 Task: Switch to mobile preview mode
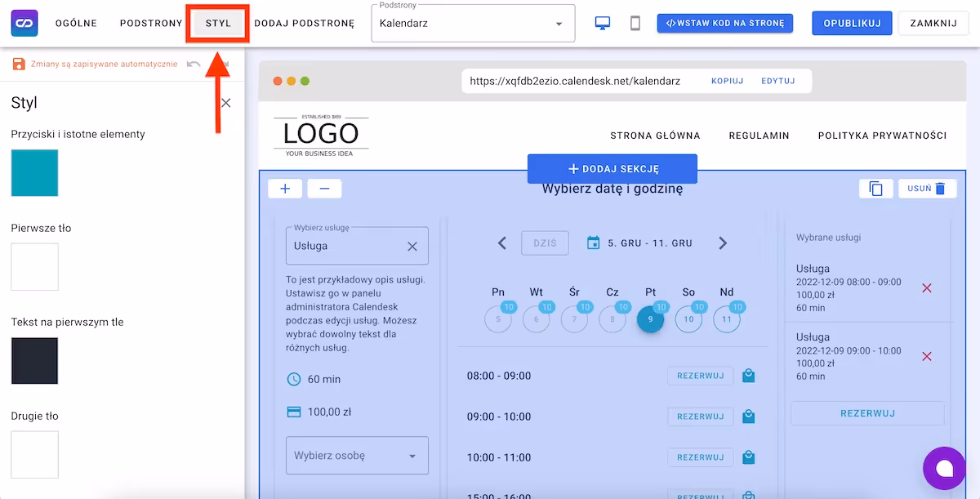pyautogui.click(x=635, y=24)
